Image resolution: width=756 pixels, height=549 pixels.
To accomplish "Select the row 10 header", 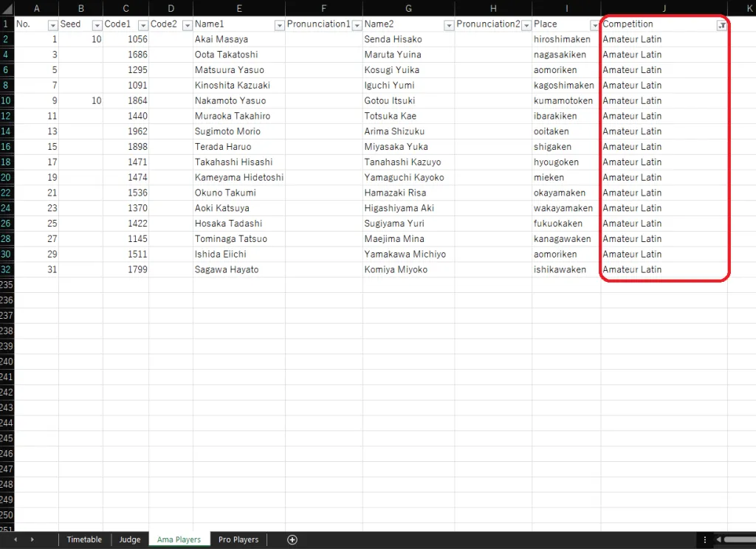I will pos(7,100).
